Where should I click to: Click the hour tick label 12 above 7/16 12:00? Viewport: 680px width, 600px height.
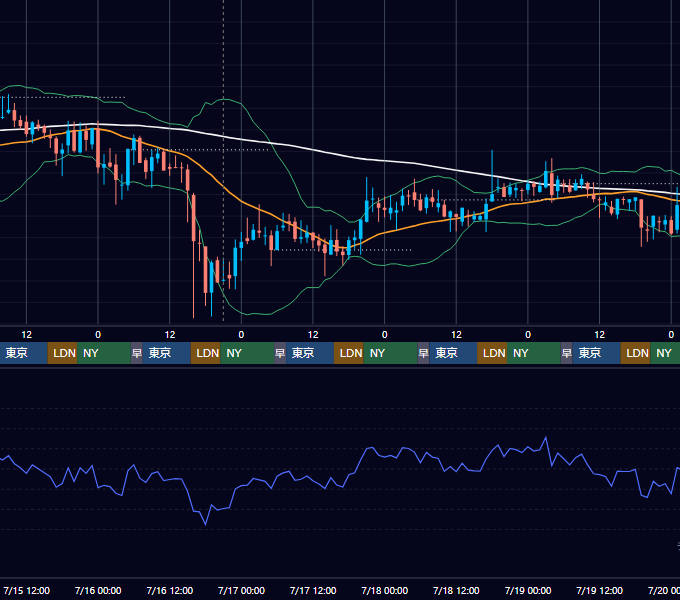(x=170, y=335)
